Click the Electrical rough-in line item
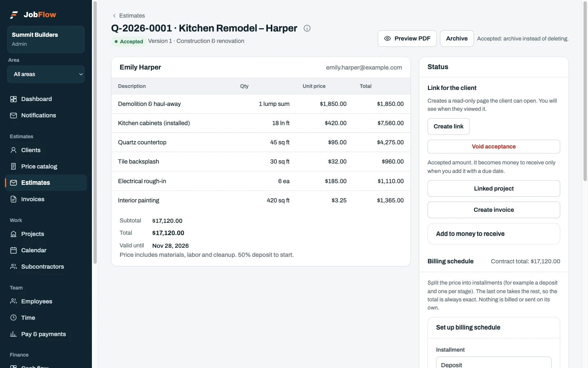 (x=261, y=181)
